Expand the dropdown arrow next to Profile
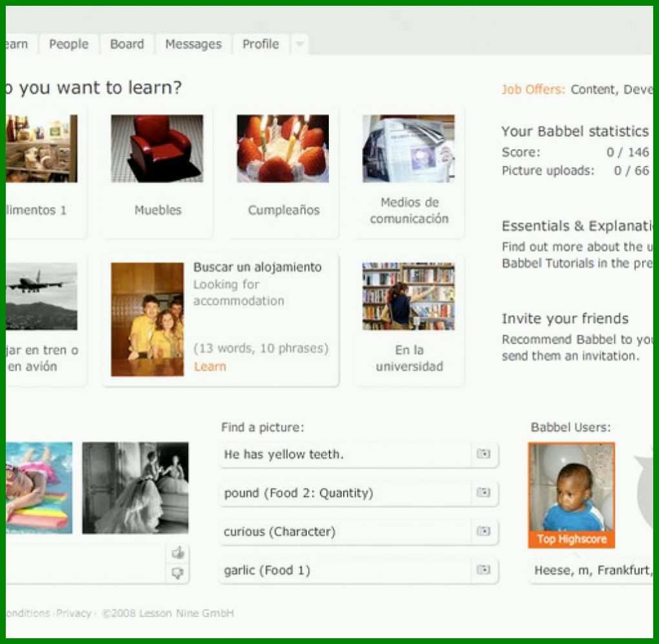The image size is (659, 644). coord(300,44)
